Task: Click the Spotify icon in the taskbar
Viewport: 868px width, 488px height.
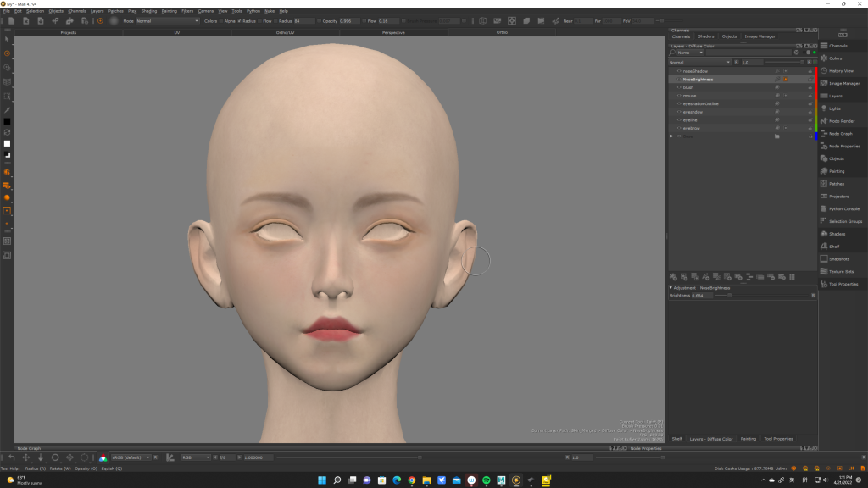Action: (x=487, y=480)
